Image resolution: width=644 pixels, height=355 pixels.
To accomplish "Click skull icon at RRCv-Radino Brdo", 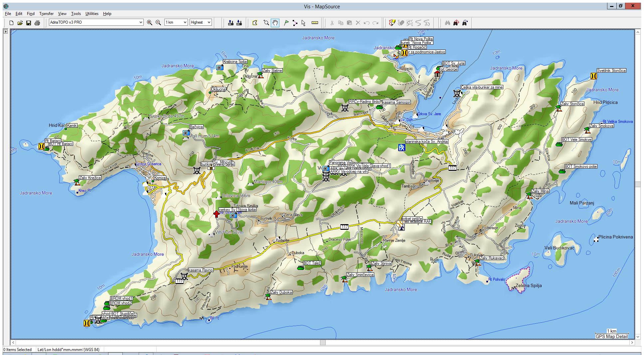I will point(345,108).
